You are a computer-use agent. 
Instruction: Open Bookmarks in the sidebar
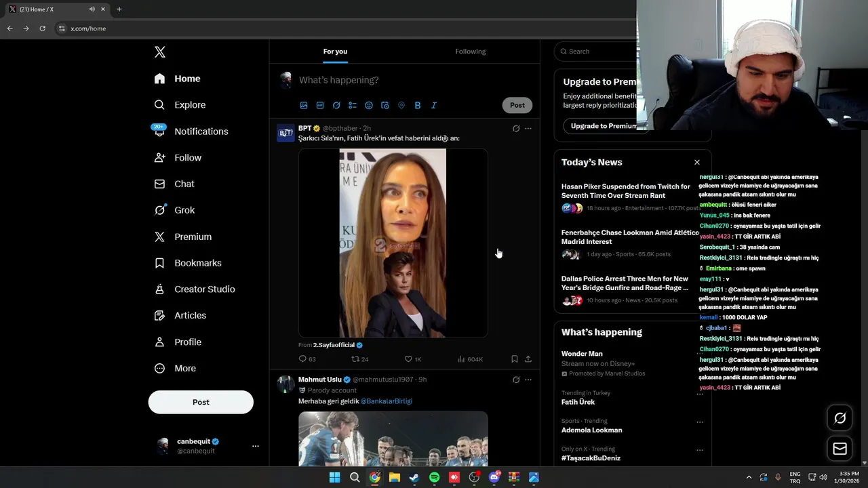coord(188,263)
